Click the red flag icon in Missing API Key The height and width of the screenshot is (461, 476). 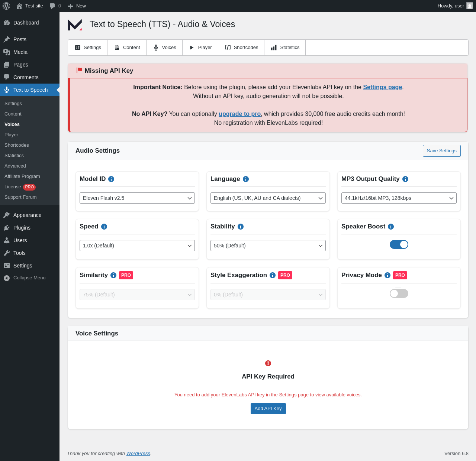(79, 70)
